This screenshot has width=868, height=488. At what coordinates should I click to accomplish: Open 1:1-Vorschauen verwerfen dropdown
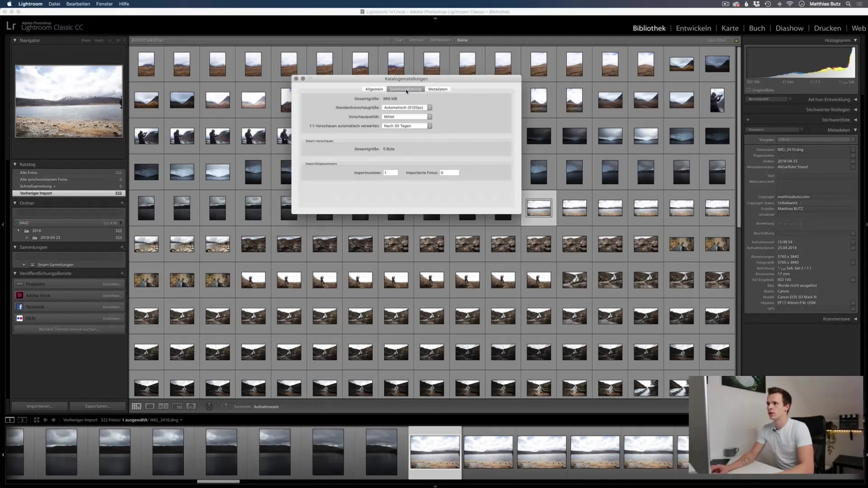tap(407, 126)
